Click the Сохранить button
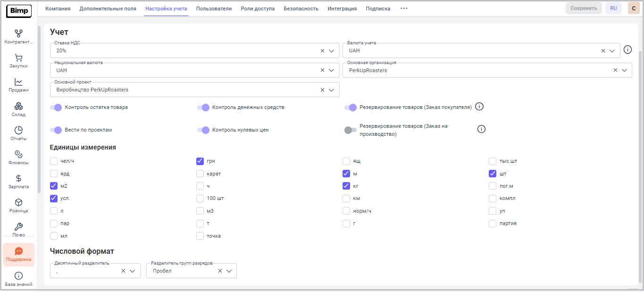The image size is (644, 292). pyautogui.click(x=583, y=8)
